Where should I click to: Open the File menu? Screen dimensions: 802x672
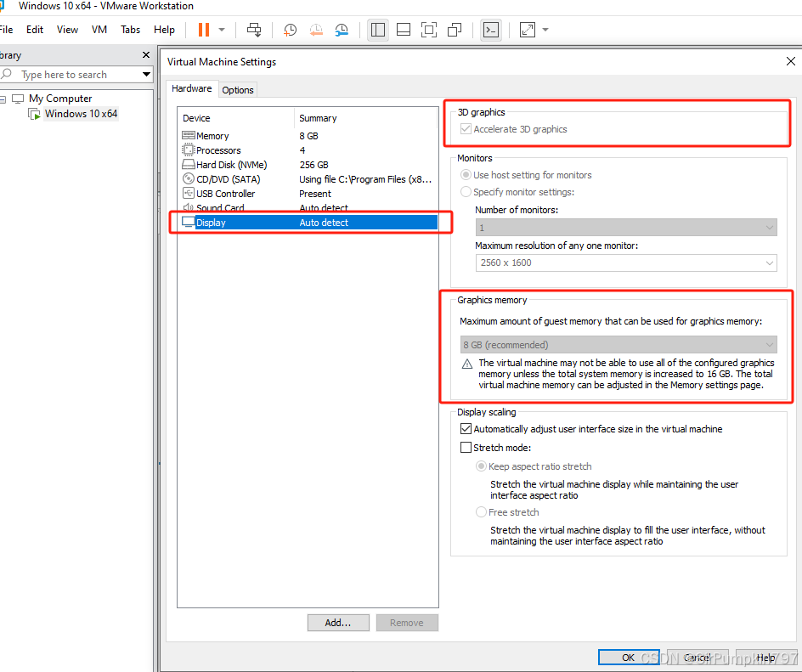point(6,30)
